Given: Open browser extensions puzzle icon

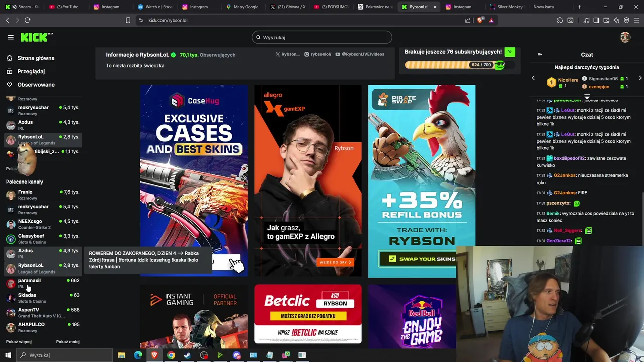Looking at the screenshot, I should tap(560, 20).
